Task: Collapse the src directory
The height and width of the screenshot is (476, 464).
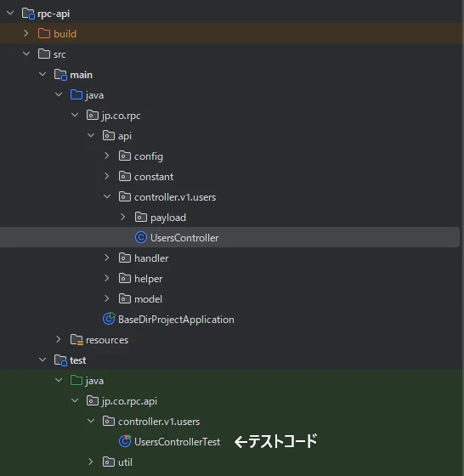Action: click(x=26, y=54)
